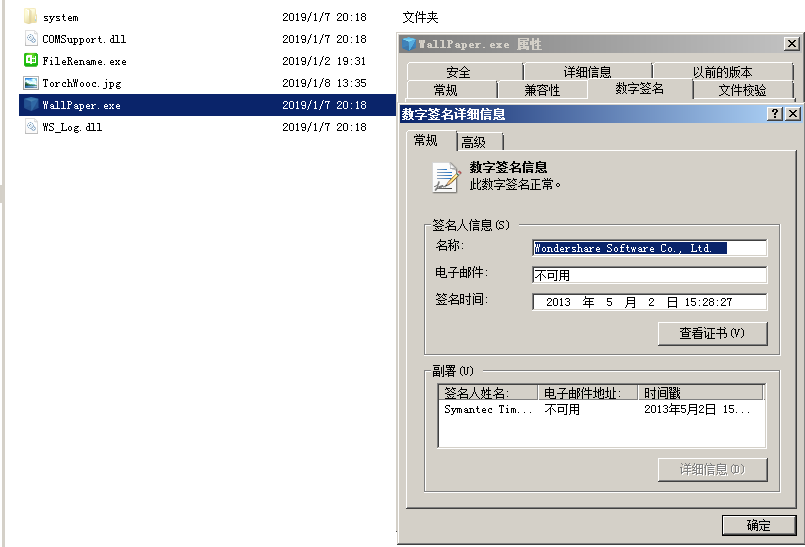The image size is (805, 547).
Task: Open the 安全 tab
Action: click(x=465, y=72)
